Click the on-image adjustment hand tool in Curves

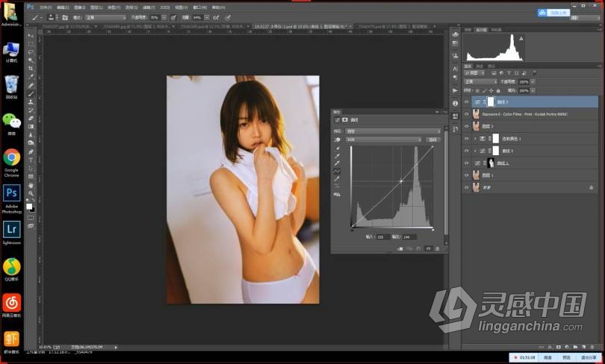[x=337, y=140]
